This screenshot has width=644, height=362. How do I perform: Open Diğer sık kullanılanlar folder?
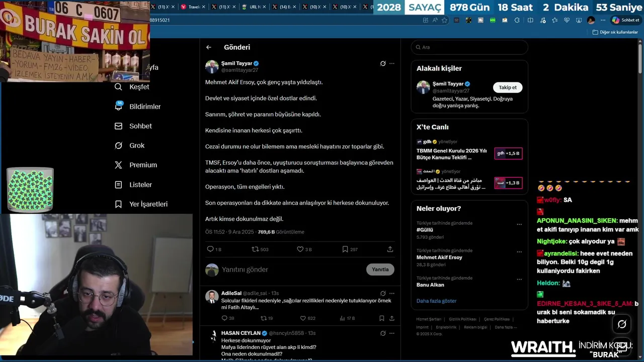(x=615, y=32)
